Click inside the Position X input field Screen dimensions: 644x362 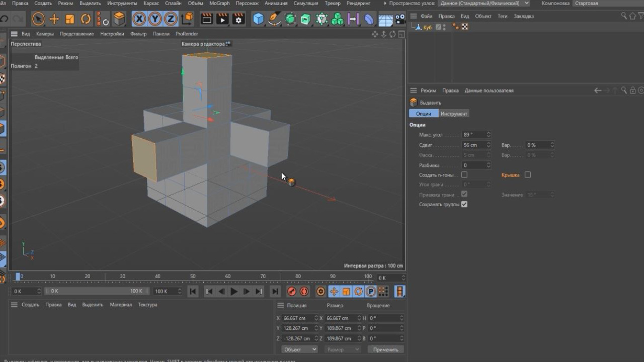pyautogui.click(x=294, y=318)
